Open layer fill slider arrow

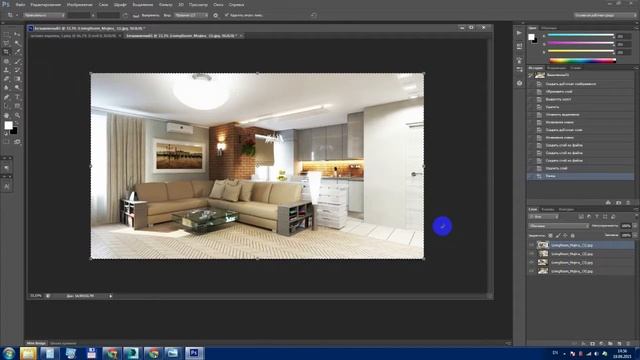(635, 235)
